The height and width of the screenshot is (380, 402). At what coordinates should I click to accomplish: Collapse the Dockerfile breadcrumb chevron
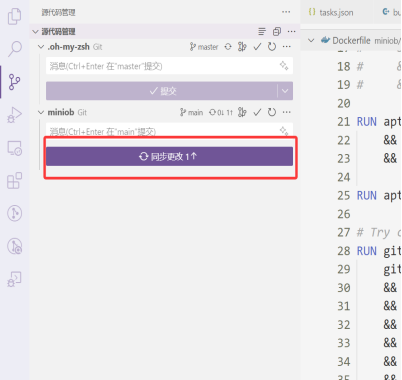pos(311,41)
